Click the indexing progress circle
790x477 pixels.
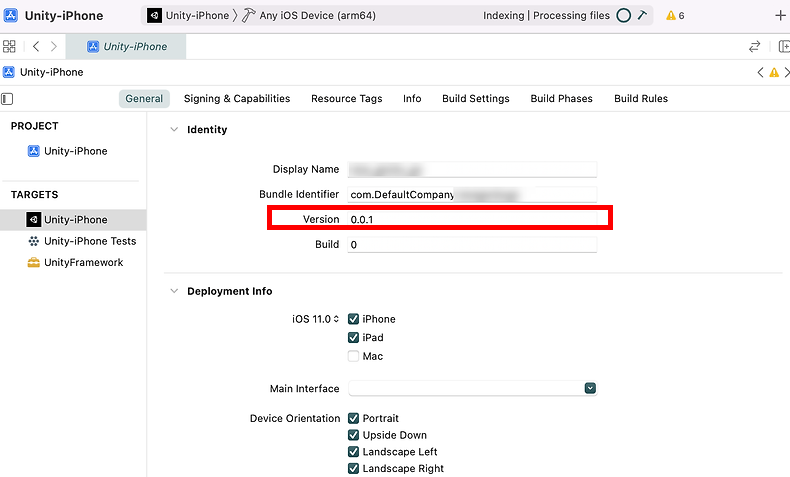click(x=624, y=16)
